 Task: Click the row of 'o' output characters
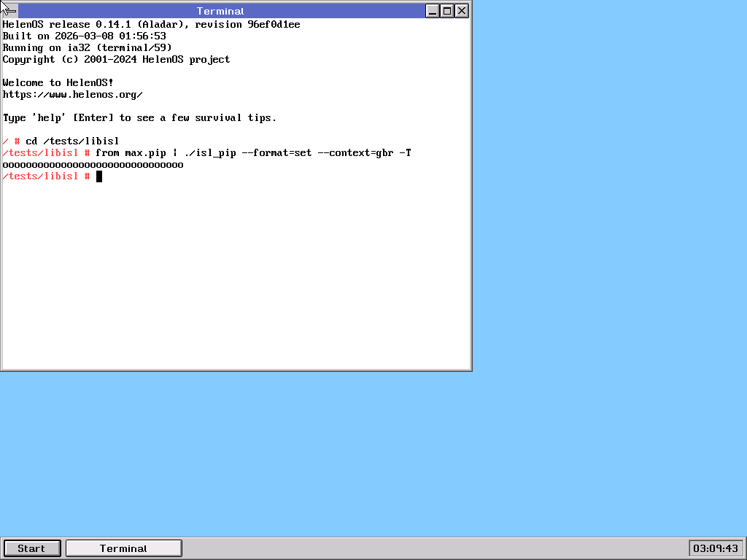pyautogui.click(x=93, y=165)
